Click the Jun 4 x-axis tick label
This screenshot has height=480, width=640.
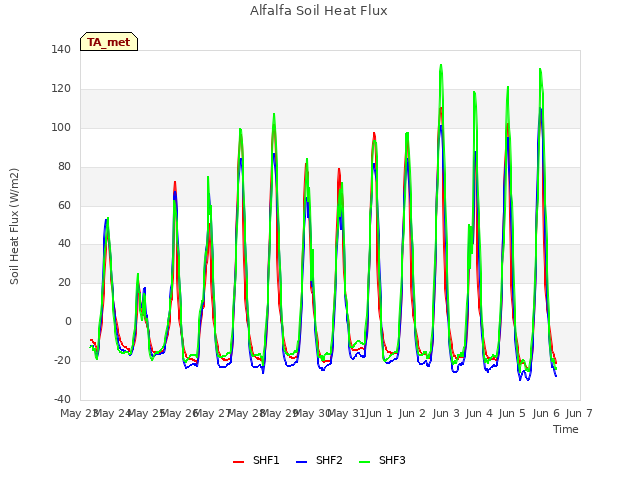point(479,413)
